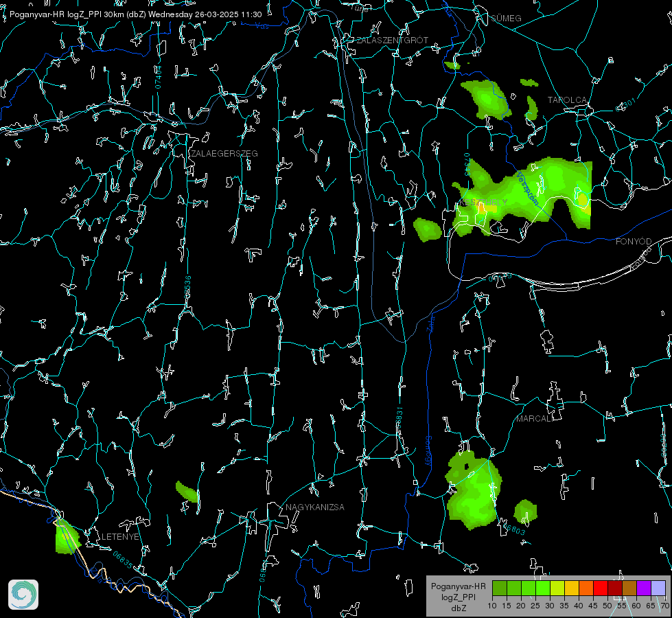
Task: Select the 60-65 dBZ purple swatch
Action: (x=644, y=588)
